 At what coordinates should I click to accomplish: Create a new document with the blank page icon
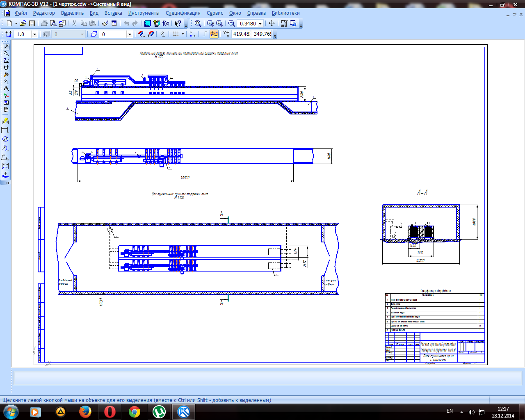point(9,23)
